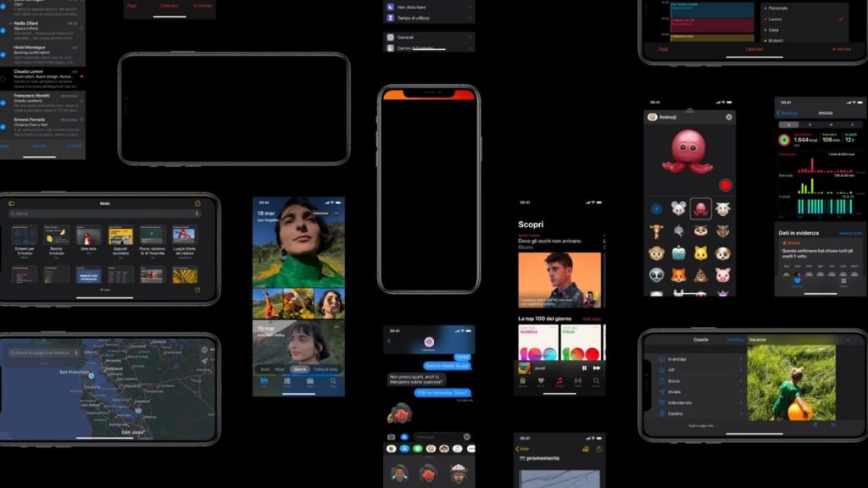Pick the robot Animoji
Screen dimensions: 868x488
click(679, 252)
